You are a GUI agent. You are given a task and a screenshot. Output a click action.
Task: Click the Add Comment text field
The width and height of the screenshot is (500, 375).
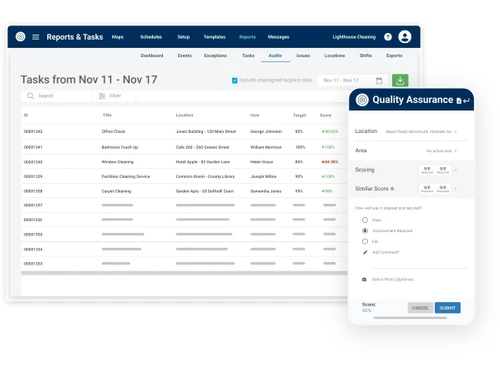tap(420, 260)
